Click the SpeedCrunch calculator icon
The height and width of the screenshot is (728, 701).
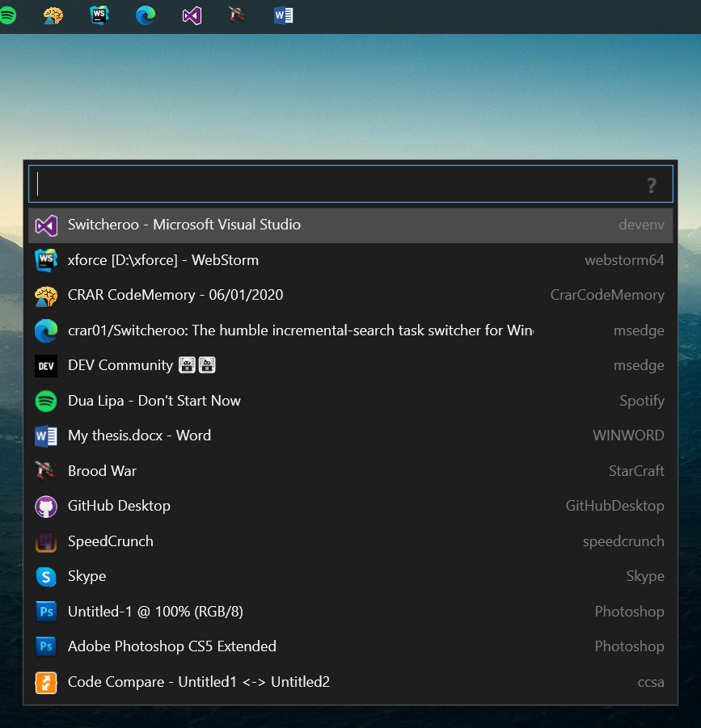point(46,542)
